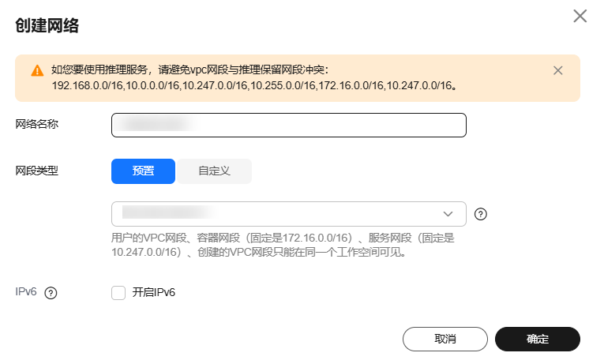Click the 创建网络 dialog title
This screenshot has width=604, height=364.
[x=47, y=26]
